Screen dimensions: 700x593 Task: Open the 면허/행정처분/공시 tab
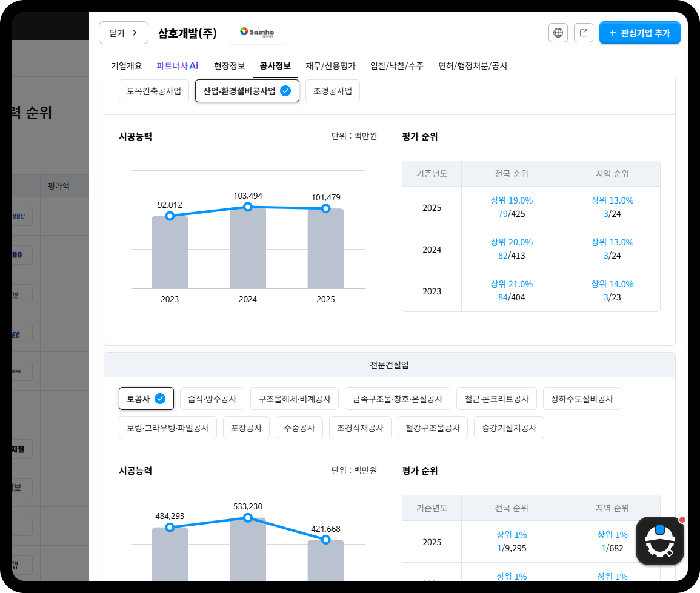pyautogui.click(x=473, y=65)
